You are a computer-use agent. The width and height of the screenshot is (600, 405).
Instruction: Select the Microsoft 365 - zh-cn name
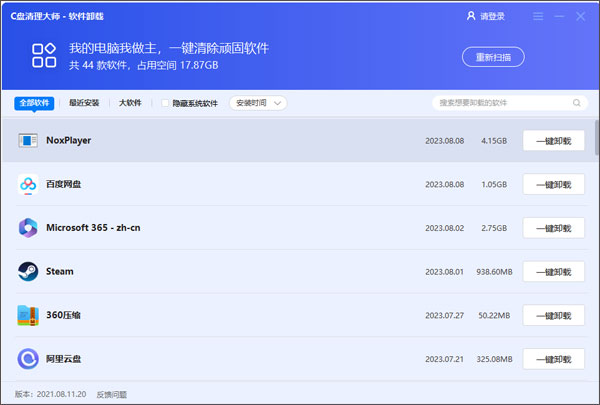coord(93,228)
